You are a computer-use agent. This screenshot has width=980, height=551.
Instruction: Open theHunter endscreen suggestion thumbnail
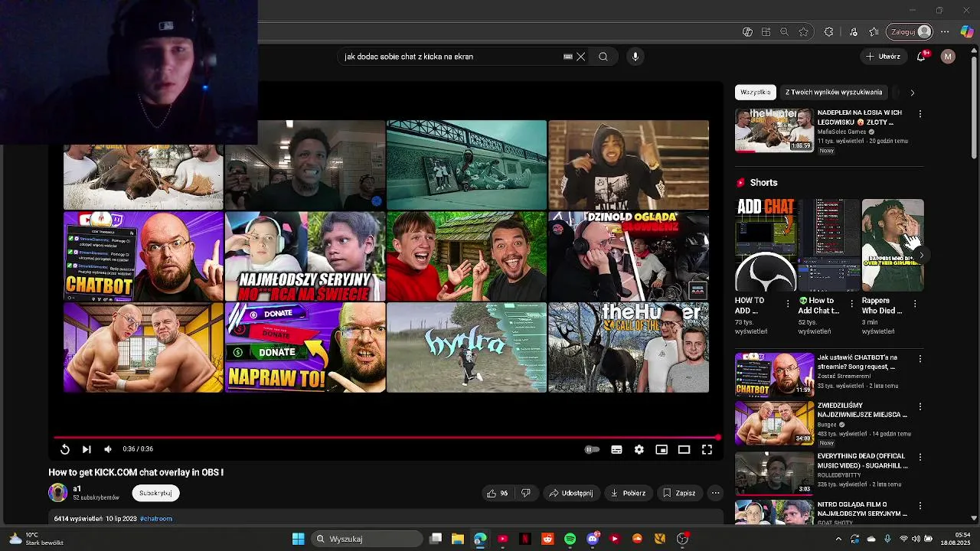coord(629,347)
